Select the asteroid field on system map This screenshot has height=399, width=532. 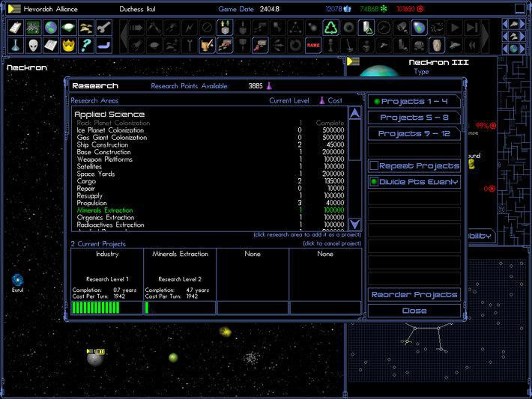click(x=251, y=358)
